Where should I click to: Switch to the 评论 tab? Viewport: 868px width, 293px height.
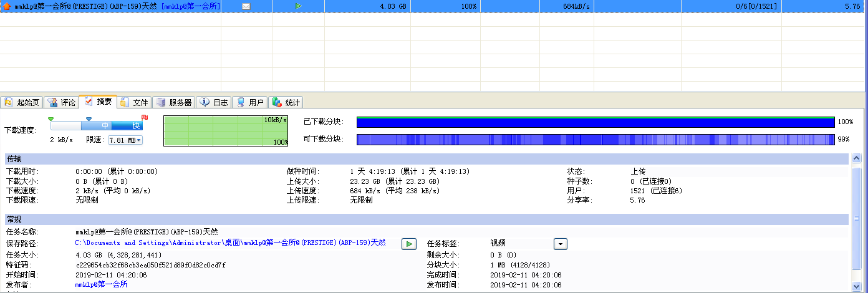tap(62, 102)
